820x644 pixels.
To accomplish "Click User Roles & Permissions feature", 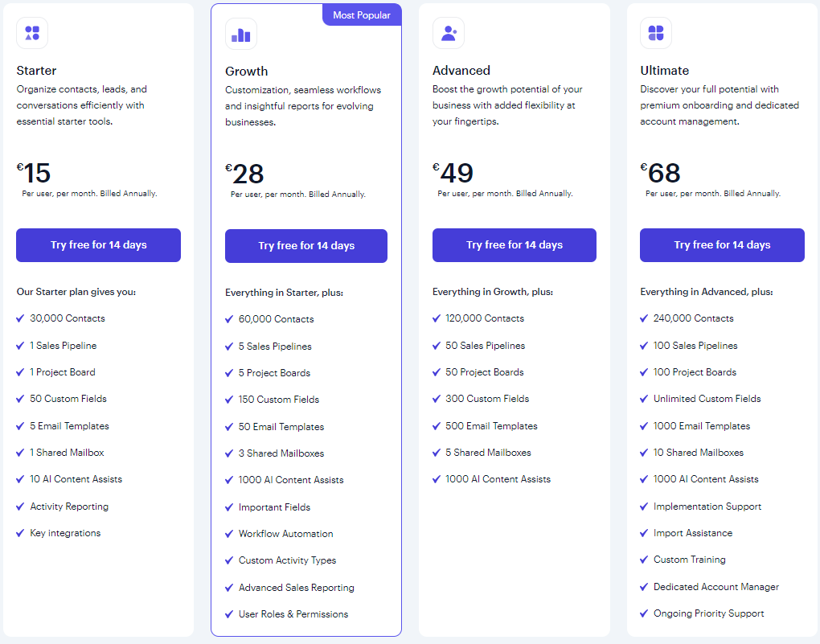I will click(293, 614).
